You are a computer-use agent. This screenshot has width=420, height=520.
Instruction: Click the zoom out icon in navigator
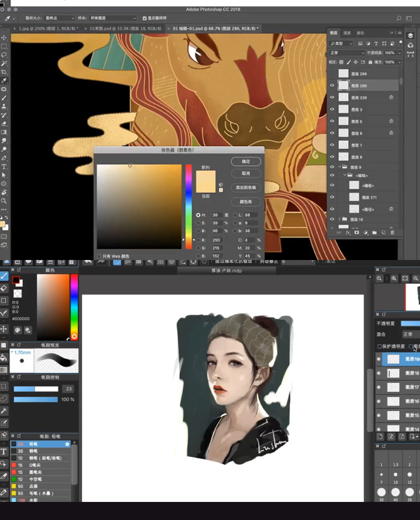(416, 279)
